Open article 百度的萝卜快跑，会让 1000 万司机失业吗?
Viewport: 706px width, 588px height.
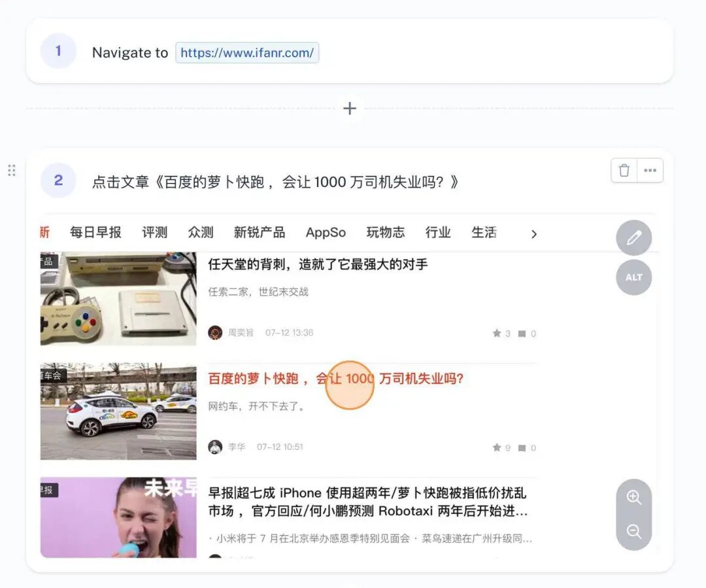pos(336,379)
